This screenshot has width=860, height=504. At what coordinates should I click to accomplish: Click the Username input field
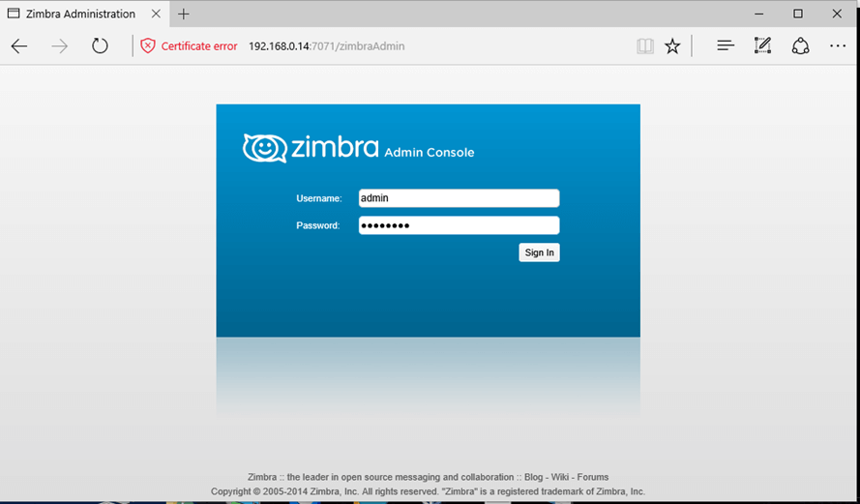460,198
